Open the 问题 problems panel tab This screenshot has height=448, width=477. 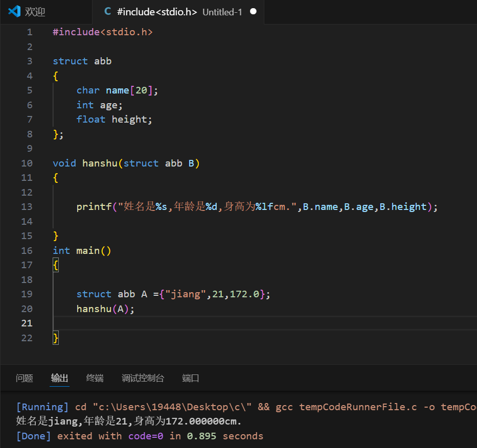point(25,378)
